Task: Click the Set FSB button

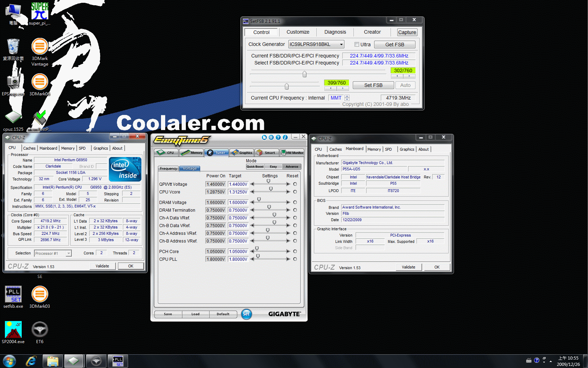Action: click(373, 85)
